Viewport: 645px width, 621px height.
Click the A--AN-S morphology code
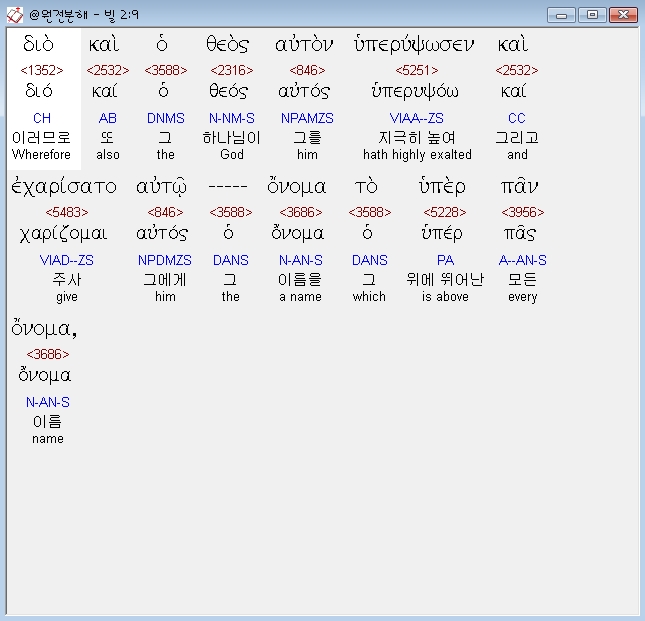(x=522, y=260)
